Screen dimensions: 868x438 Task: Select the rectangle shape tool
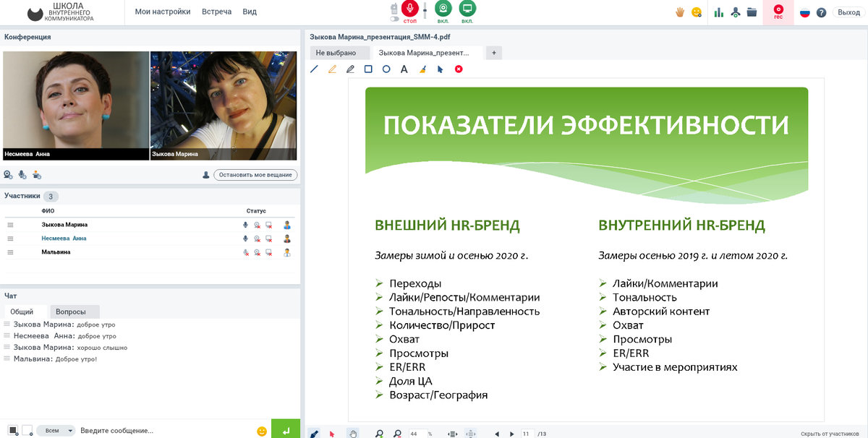coord(368,69)
